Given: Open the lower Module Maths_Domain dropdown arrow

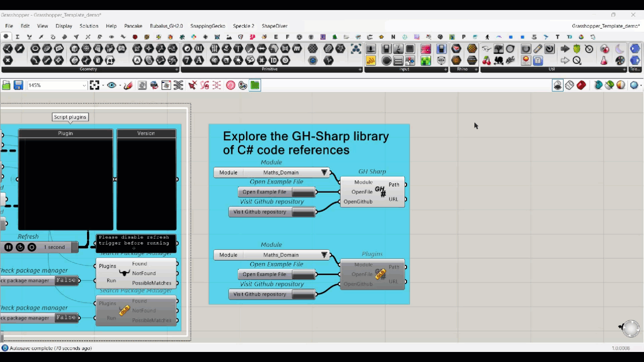Looking at the screenshot, I should coord(325,255).
